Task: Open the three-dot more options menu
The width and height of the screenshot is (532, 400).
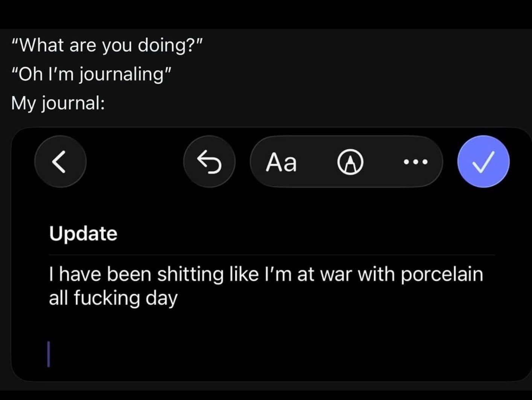Action: tap(415, 162)
